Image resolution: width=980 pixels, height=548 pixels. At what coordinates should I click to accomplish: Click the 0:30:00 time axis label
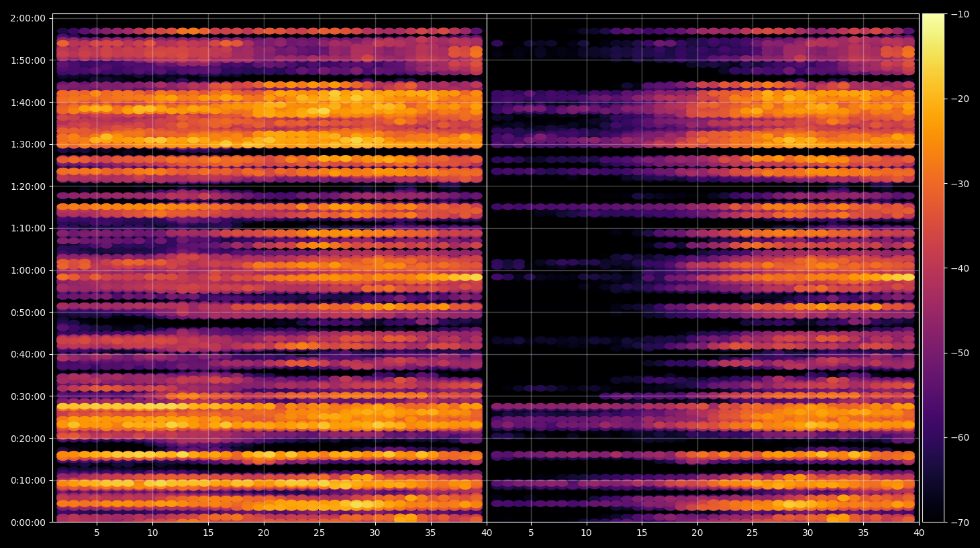coord(28,396)
